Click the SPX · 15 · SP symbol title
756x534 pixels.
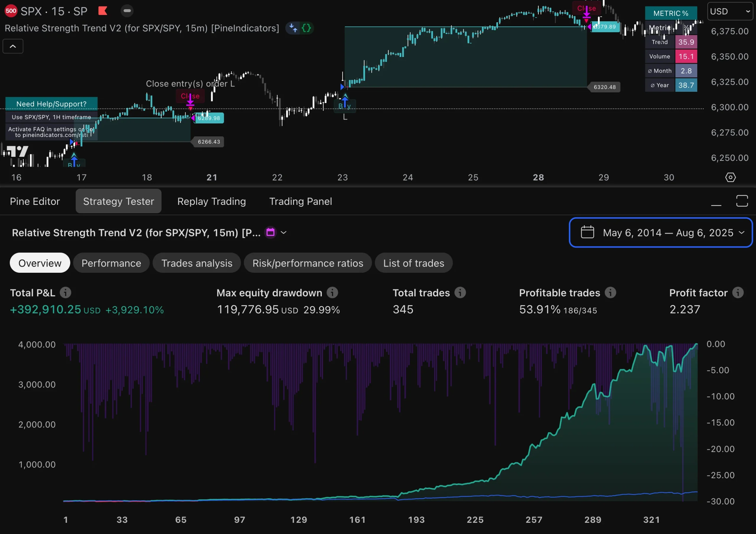pyautogui.click(x=54, y=11)
